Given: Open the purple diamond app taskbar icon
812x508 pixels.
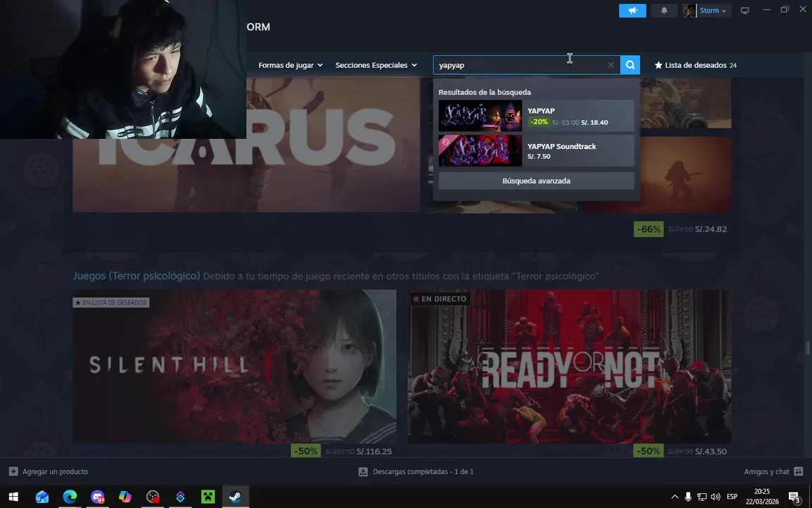Looking at the screenshot, I should [x=180, y=497].
